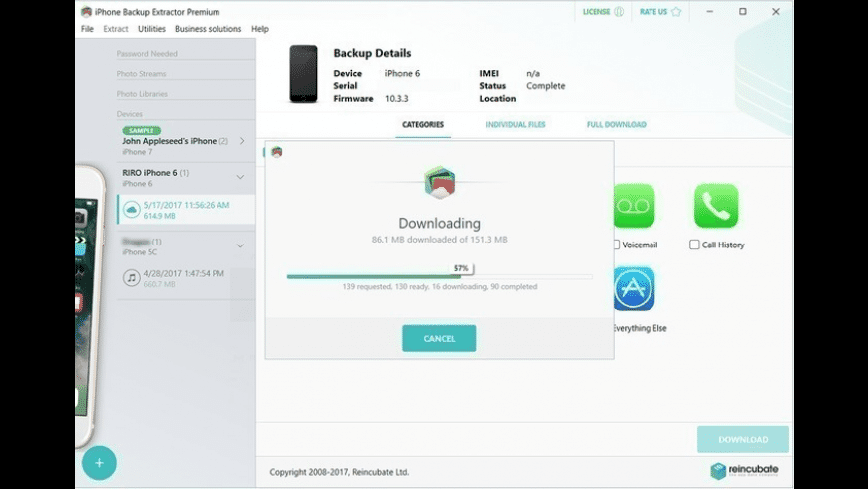The image size is (868, 489).
Task: Open the File menu
Action: [87, 29]
